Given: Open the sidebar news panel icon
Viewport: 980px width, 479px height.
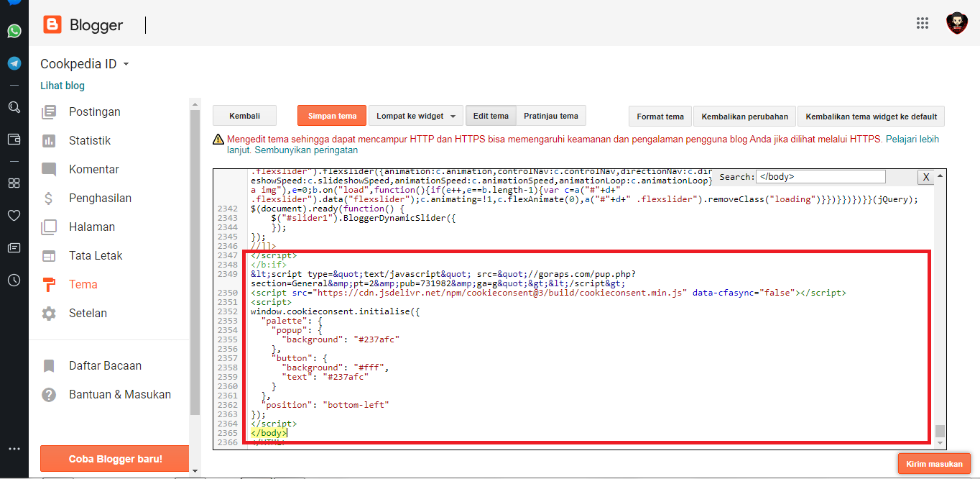Looking at the screenshot, I should [x=14, y=247].
